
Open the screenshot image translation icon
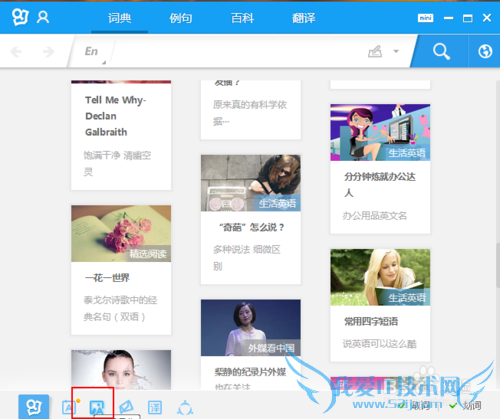(x=97, y=407)
